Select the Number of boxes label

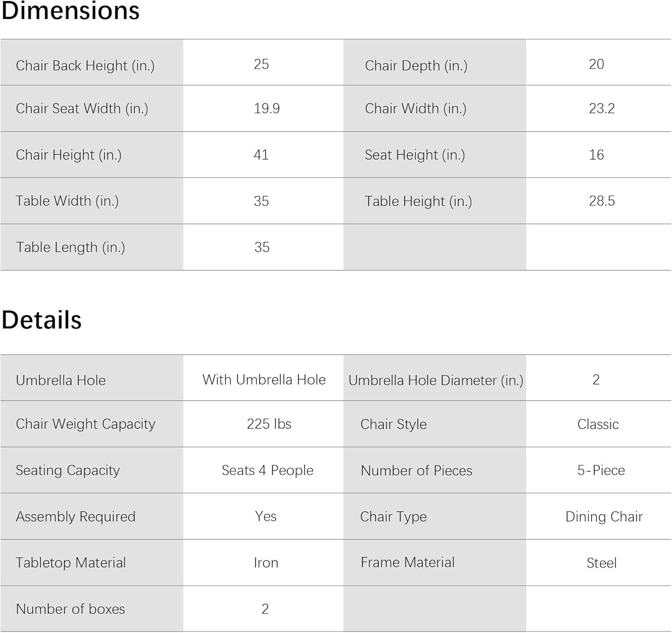click(70, 609)
